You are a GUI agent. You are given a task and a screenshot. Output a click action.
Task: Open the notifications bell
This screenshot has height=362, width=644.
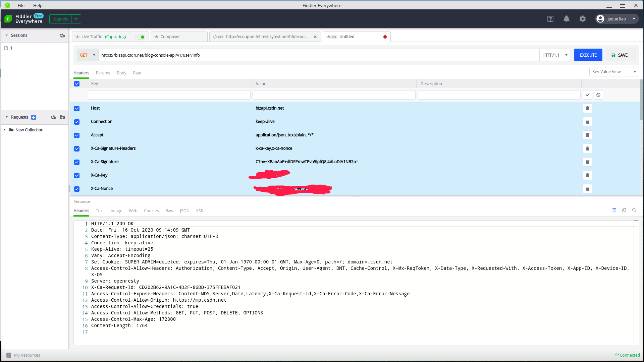(x=567, y=19)
